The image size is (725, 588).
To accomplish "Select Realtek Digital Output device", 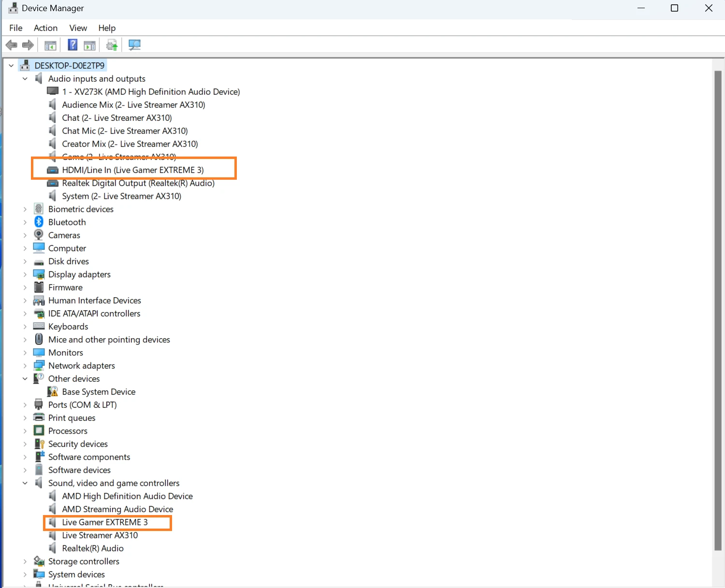I will 138,183.
